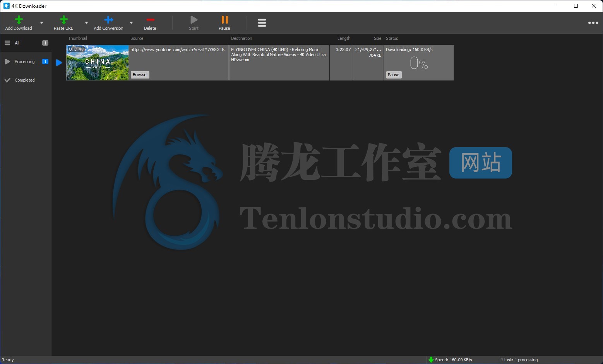Click the blue play indicator beside the download row
Screen dimensions: 603x364
[59, 63]
